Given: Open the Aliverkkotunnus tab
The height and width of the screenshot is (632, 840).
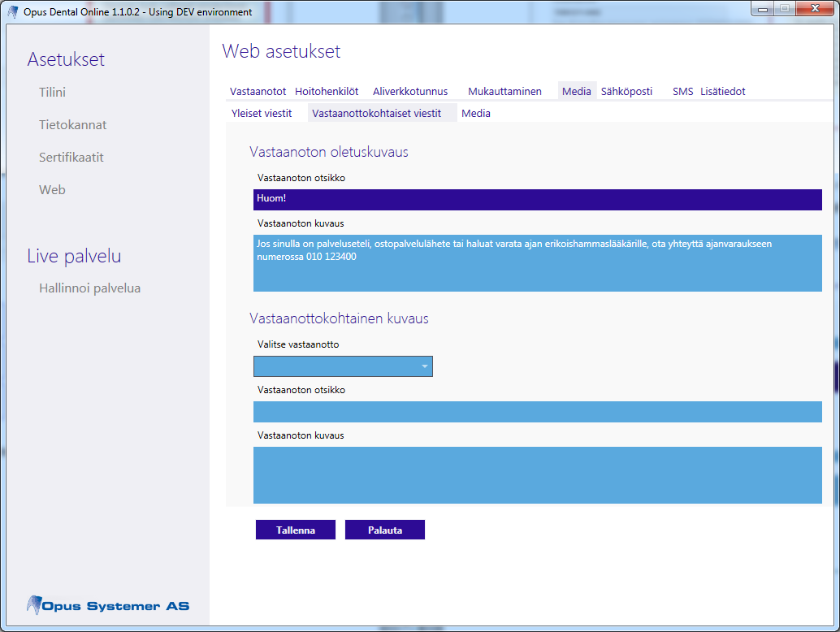Looking at the screenshot, I should 409,92.
